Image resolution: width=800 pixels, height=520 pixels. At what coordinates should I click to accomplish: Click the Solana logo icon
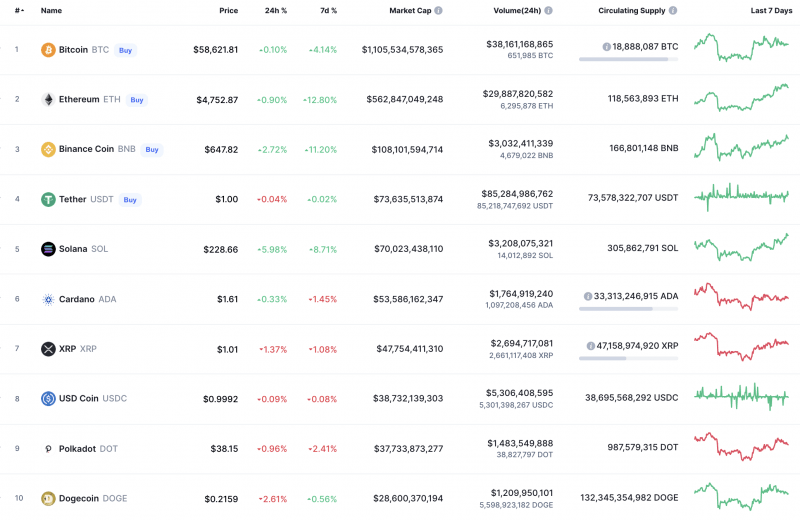click(48, 249)
